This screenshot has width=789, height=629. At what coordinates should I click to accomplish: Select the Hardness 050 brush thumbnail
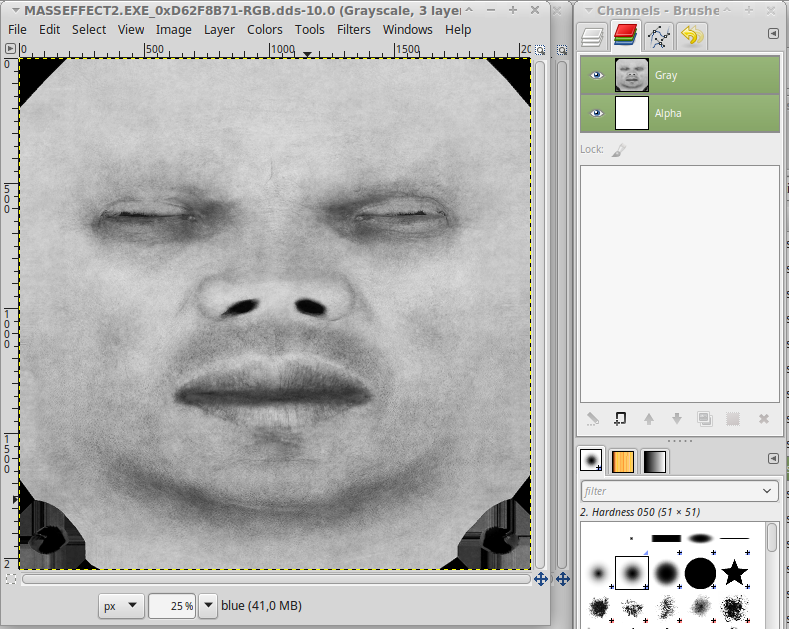coord(632,573)
